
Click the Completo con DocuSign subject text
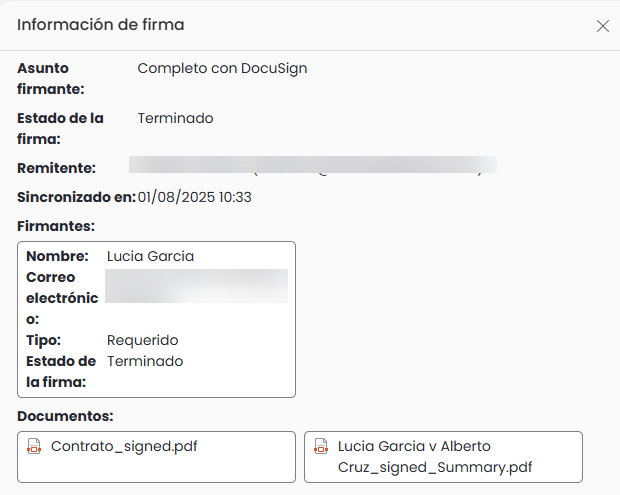tap(222, 68)
